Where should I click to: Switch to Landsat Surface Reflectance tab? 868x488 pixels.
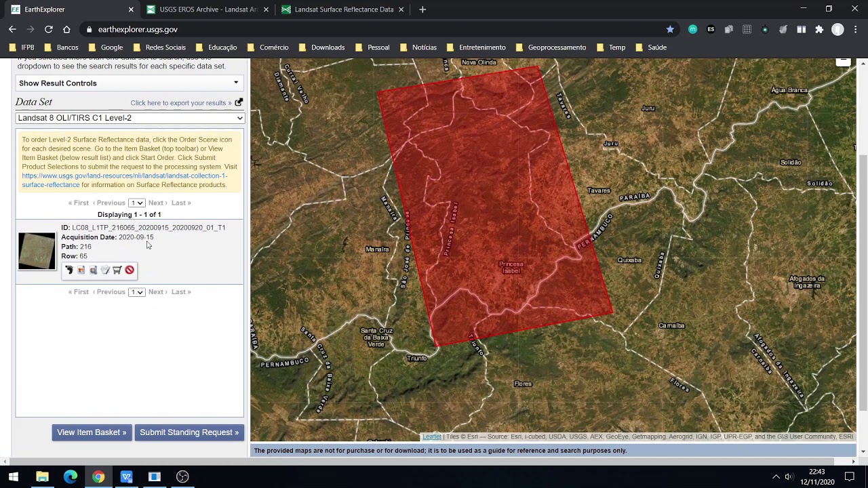point(342,9)
